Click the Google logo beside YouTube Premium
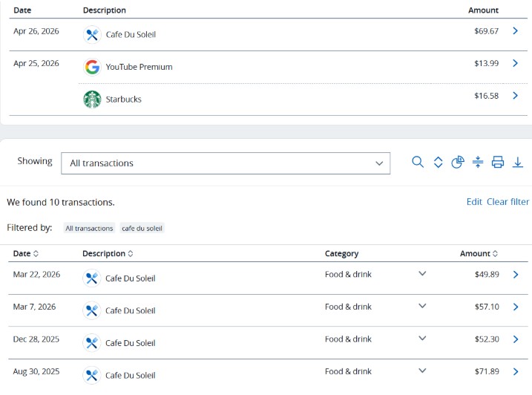Image resolution: width=532 pixels, height=395 pixels. (92, 67)
